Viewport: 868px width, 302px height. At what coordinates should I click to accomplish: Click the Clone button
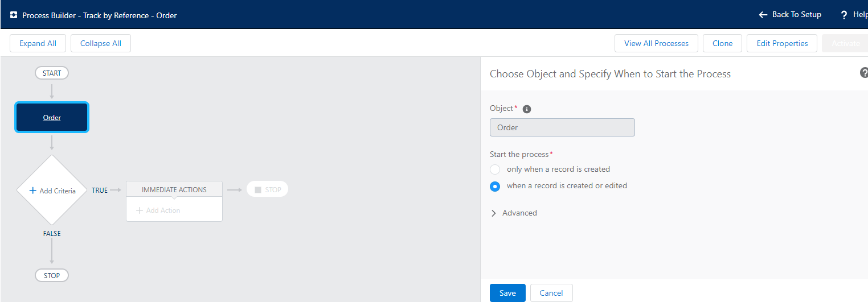(722, 43)
